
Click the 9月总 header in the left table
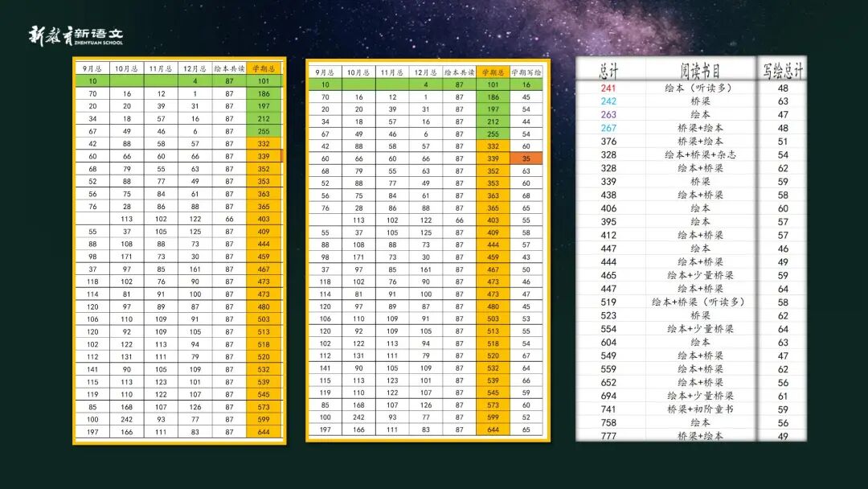click(x=92, y=68)
